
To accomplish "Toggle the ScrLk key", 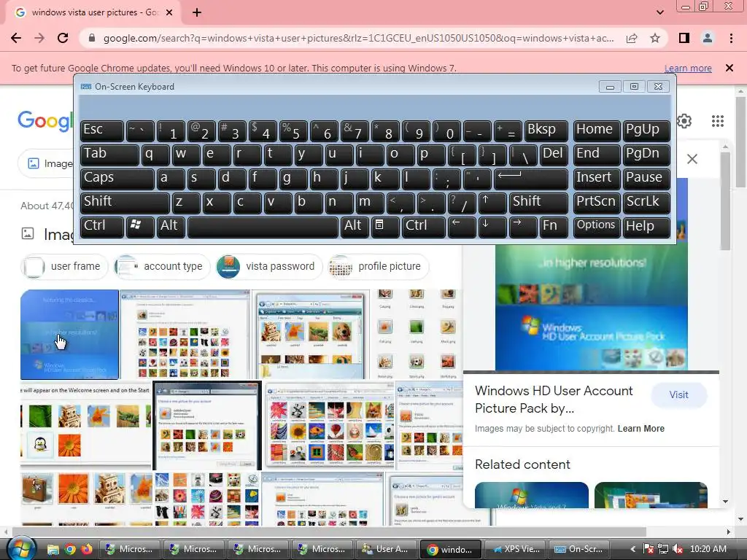I will point(646,202).
